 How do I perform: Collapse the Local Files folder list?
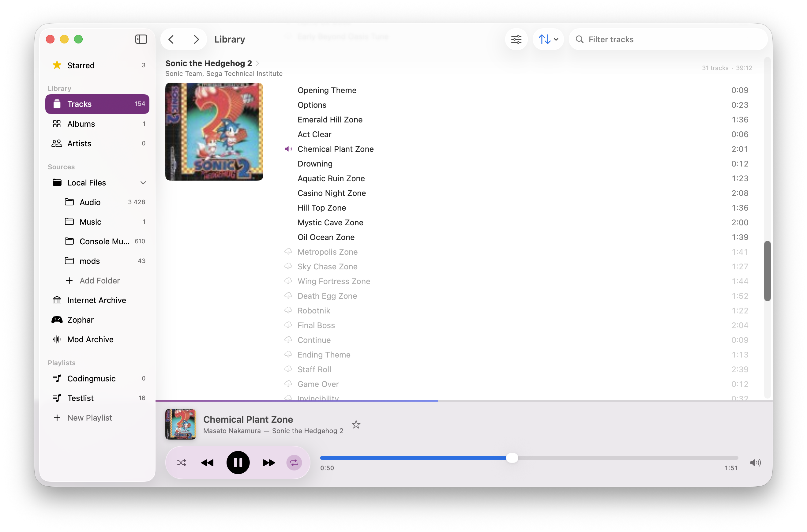143,182
